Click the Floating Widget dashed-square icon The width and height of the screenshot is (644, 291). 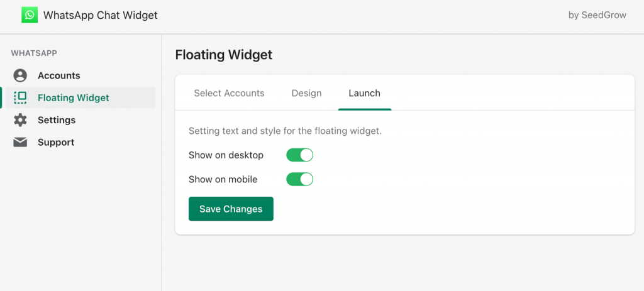click(20, 97)
